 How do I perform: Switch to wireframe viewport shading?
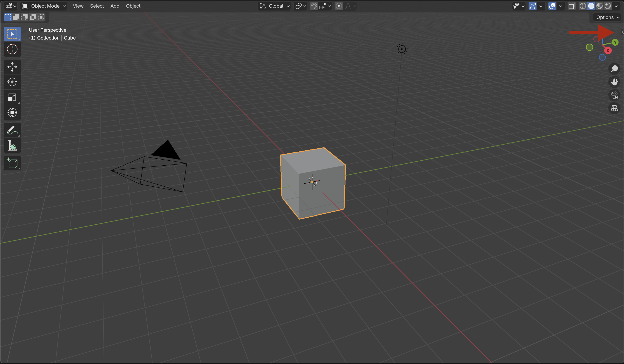pyautogui.click(x=583, y=6)
